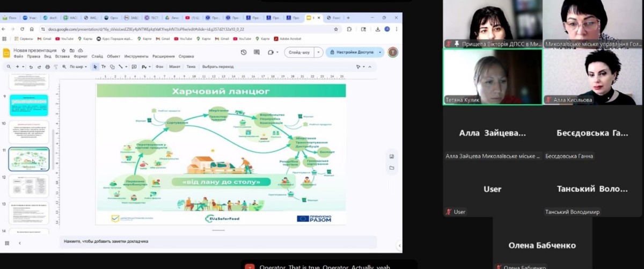
Task: Open the 'Вид' menu
Action: click(x=48, y=56)
